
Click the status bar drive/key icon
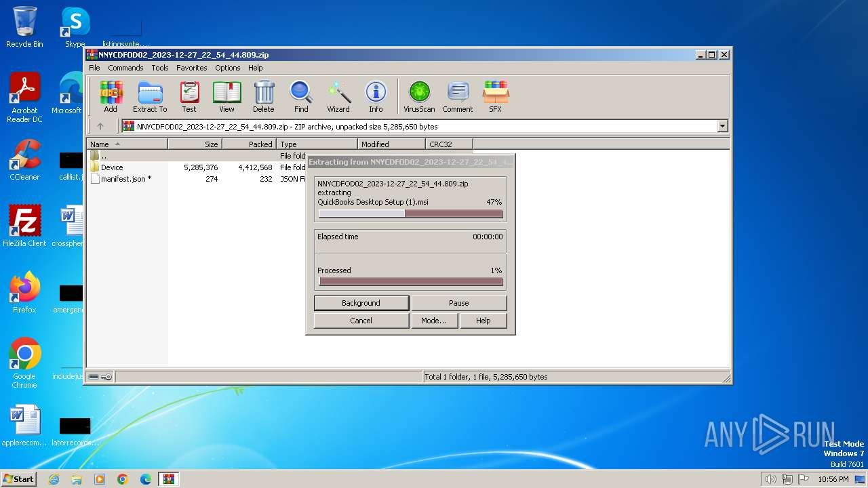(100, 377)
